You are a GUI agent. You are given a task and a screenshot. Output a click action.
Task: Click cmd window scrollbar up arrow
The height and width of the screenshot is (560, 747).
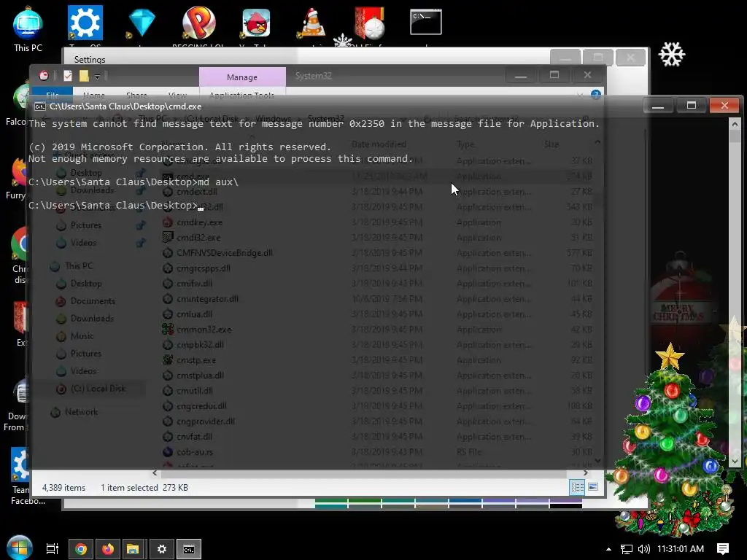(735, 124)
